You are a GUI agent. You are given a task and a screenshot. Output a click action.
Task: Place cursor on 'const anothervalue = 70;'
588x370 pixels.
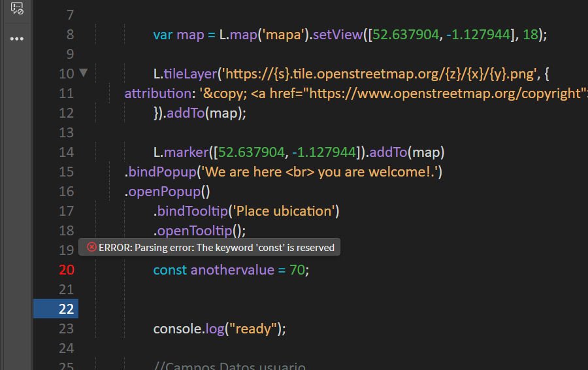231,270
